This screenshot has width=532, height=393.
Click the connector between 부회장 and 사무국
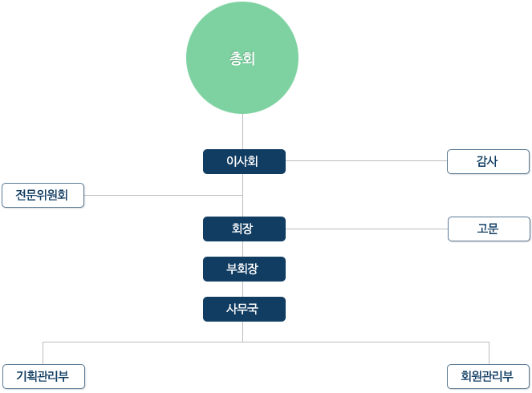click(242, 289)
